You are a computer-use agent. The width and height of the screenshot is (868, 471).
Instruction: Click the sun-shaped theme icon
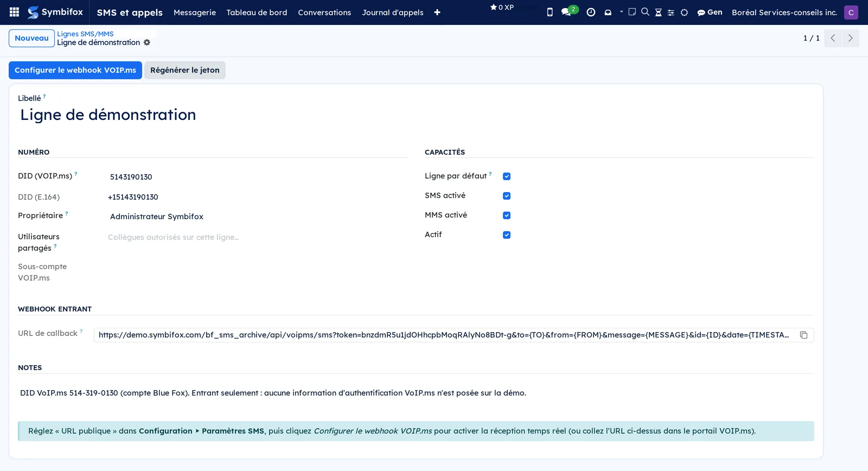tap(684, 12)
